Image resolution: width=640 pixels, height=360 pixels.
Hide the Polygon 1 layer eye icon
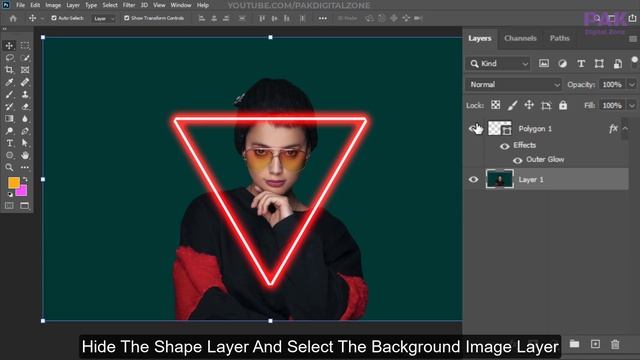click(473, 129)
